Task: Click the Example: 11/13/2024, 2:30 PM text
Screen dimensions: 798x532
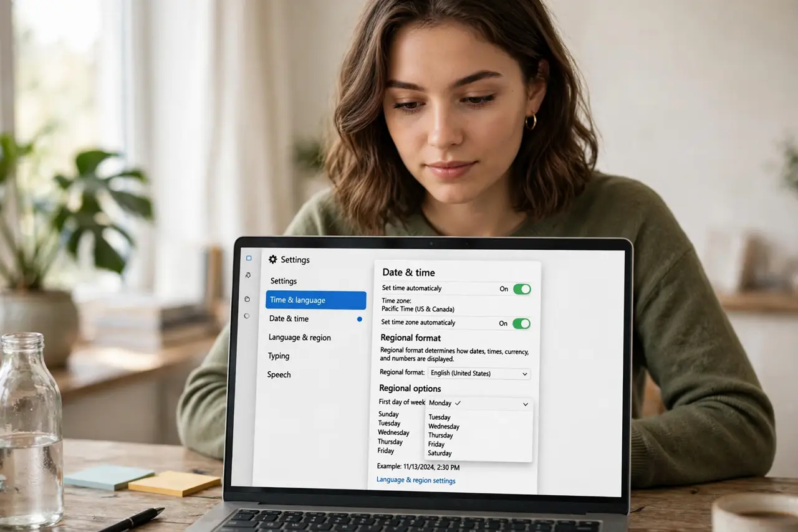Action: click(x=418, y=467)
